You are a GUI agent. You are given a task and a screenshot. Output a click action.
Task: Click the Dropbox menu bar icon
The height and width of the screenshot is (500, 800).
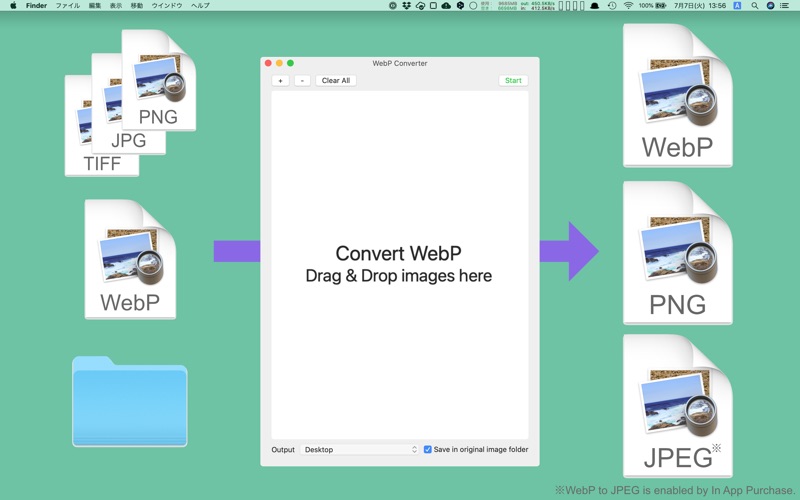(x=407, y=6)
